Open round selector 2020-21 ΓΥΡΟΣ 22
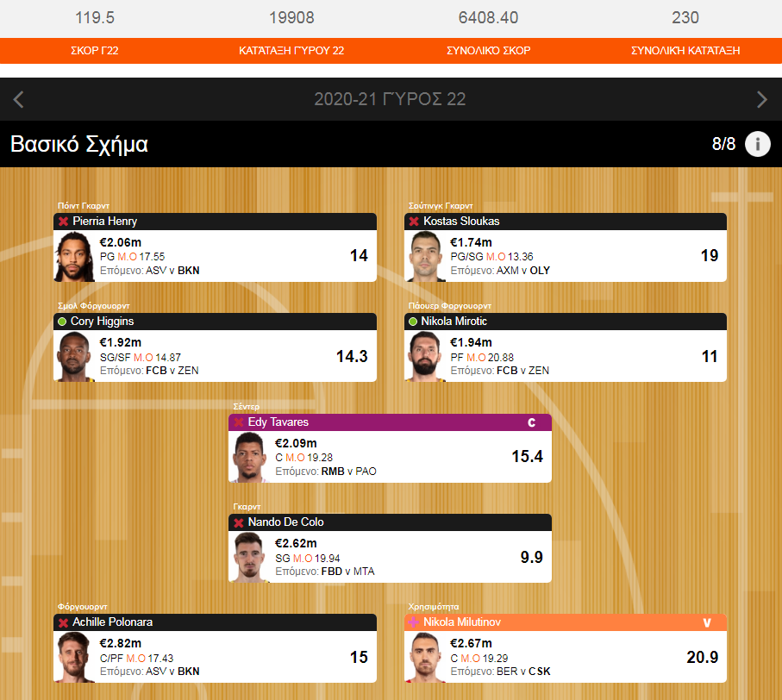The image size is (782, 700). (390, 99)
